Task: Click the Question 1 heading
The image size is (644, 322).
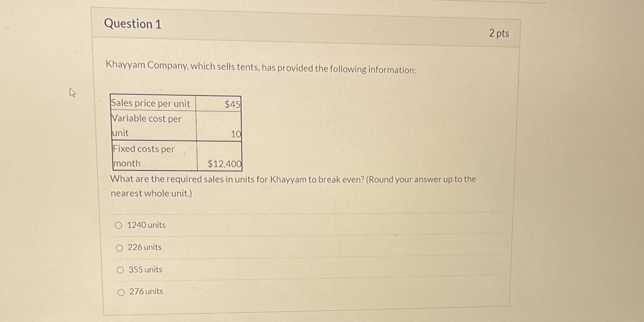Action: coord(133,24)
